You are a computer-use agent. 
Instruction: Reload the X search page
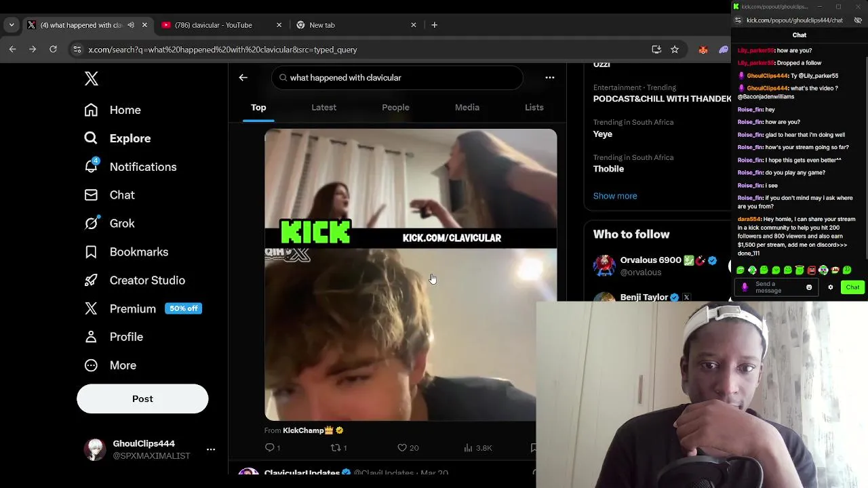[x=53, y=49]
